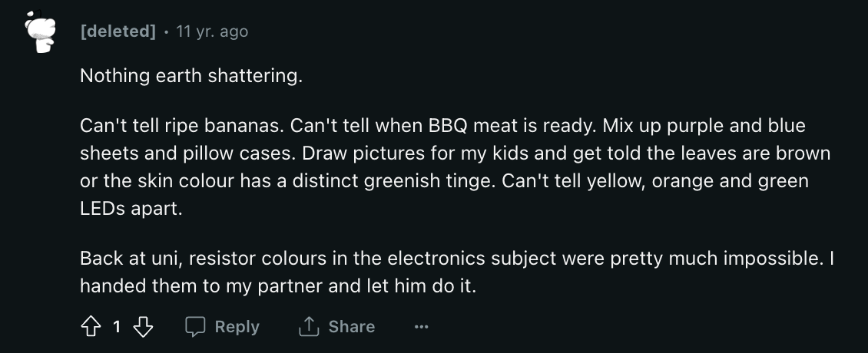868x353 pixels.
Task: Open the three-dot more options menu
Action: coord(421,327)
